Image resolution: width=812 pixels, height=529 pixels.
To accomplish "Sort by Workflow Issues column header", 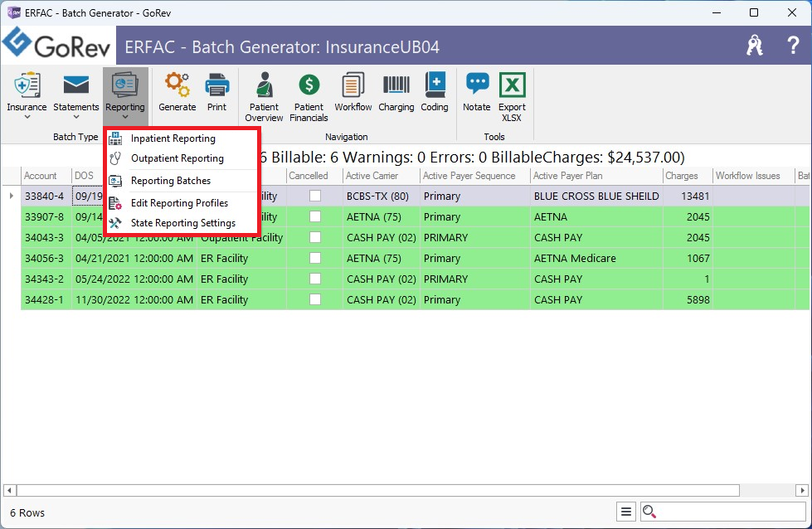I will coord(753,176).
